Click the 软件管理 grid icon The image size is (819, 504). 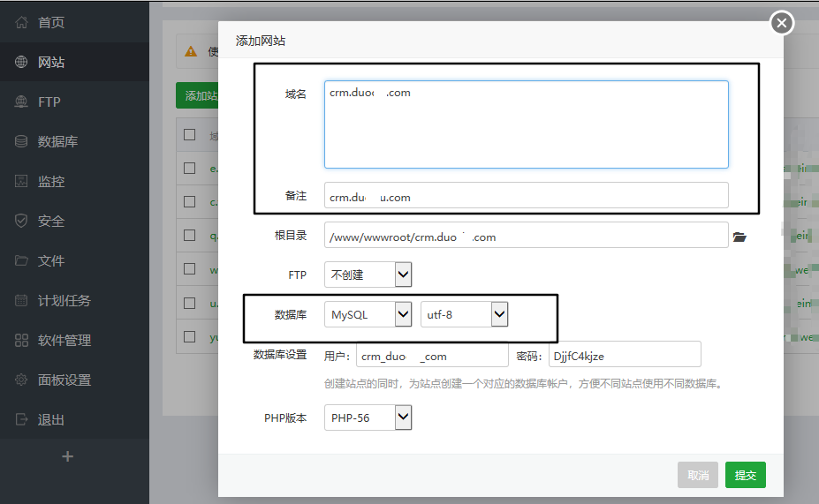(21, 340)
